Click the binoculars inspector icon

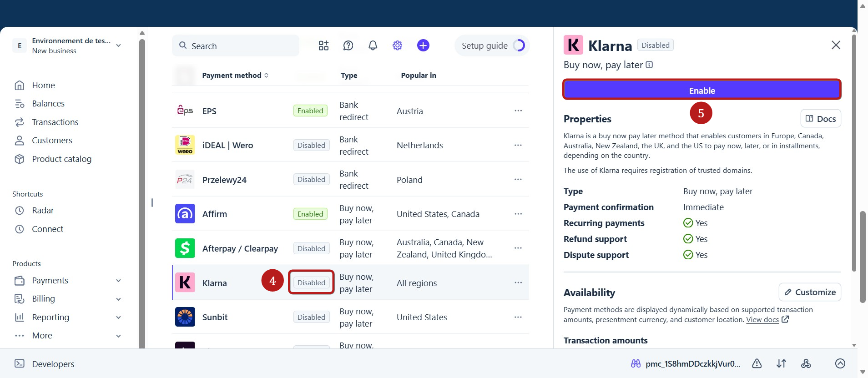(636, 363)
